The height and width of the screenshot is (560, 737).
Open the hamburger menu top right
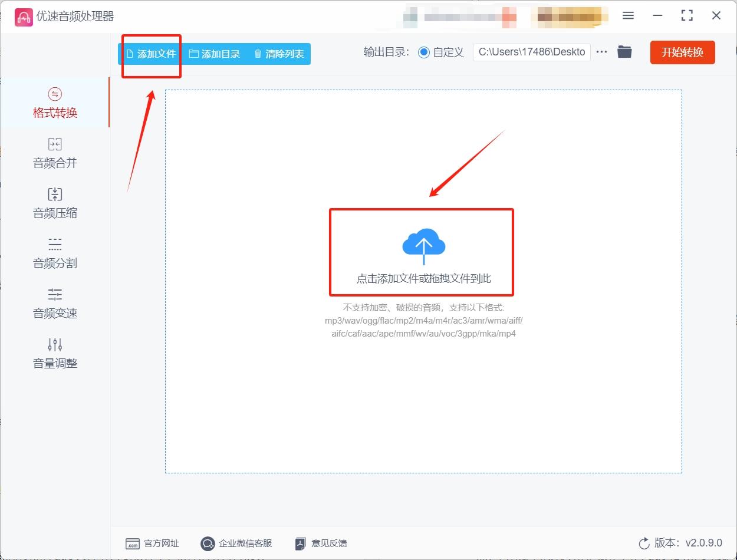[x=628, y=16]
